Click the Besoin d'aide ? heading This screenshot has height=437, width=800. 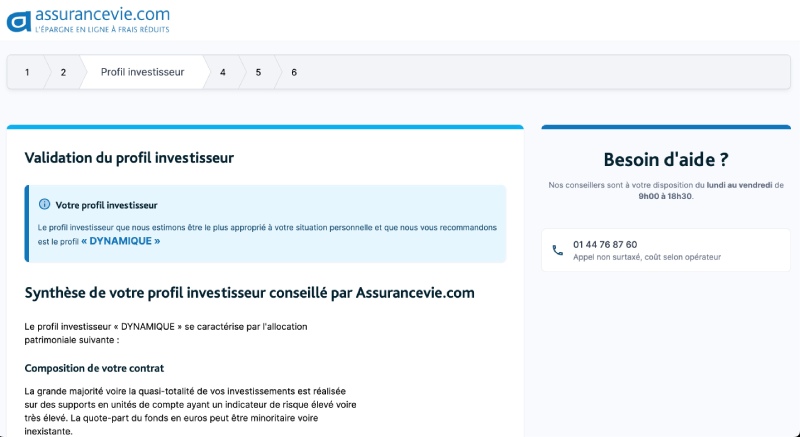point(666,160)
